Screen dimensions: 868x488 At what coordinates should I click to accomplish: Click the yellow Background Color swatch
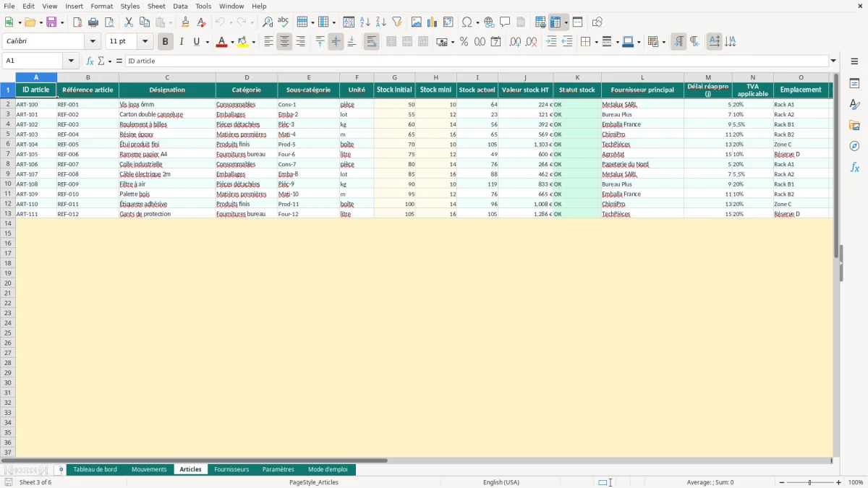tap(243, 42)
